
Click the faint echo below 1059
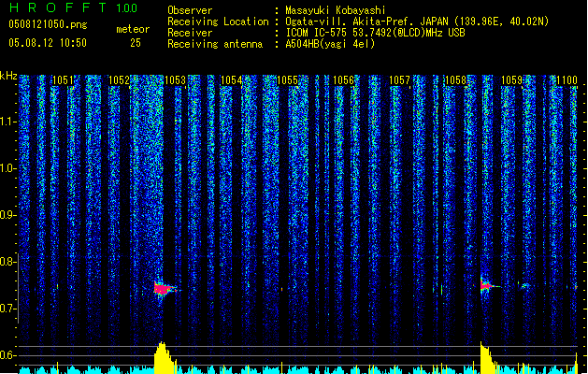coord(525,286)
